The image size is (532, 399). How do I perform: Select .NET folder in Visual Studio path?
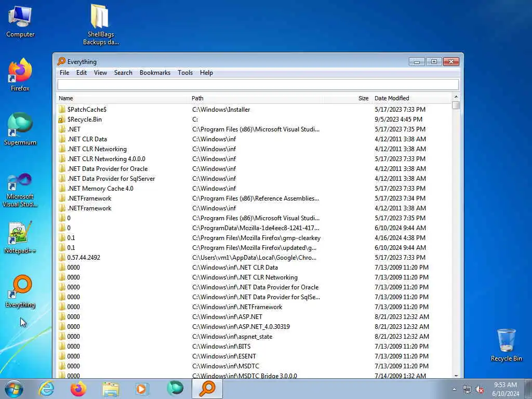coord(255,129)
